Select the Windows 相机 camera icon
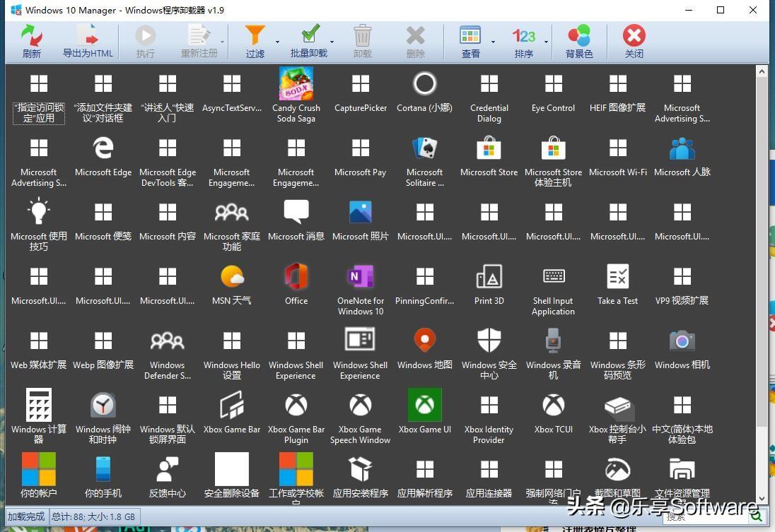Screen dimensions: 775x532 point(682,341)
